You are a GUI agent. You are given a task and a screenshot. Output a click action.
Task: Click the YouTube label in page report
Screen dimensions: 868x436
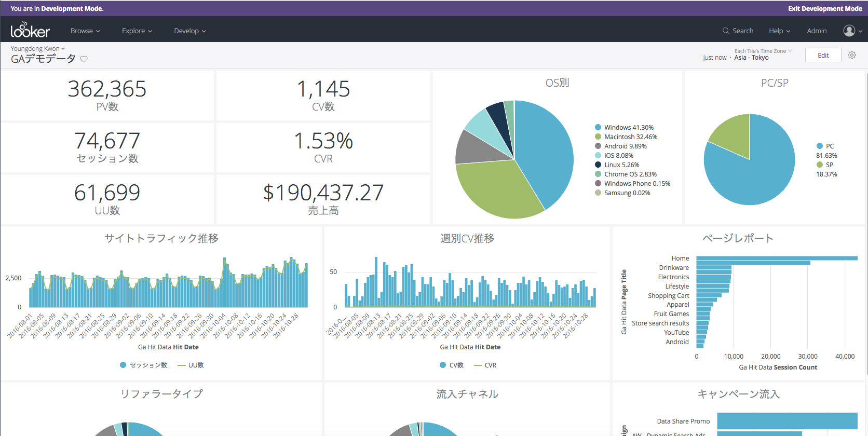point(676,332)
